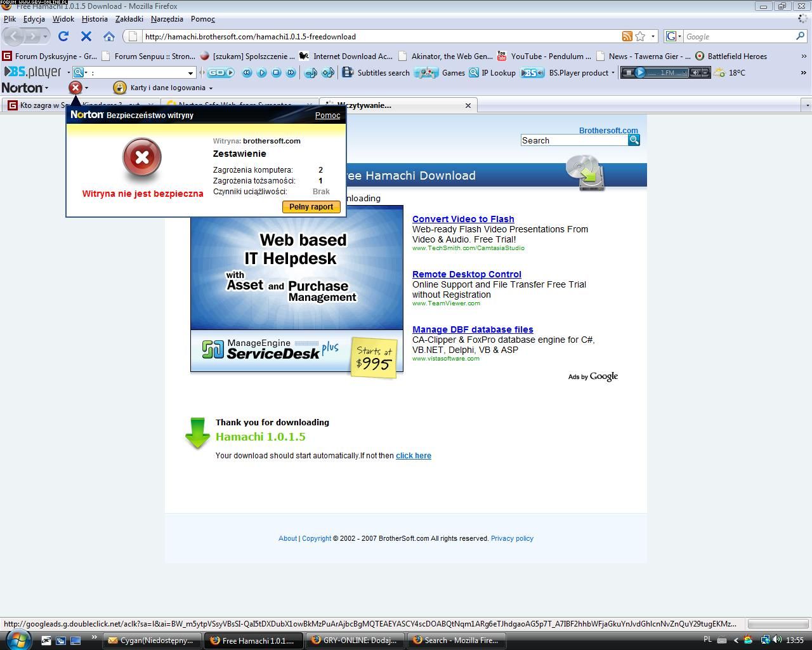Click the RSS feed icon in address bar
This screenshot has height=650, width=812.
pos(627,37)
